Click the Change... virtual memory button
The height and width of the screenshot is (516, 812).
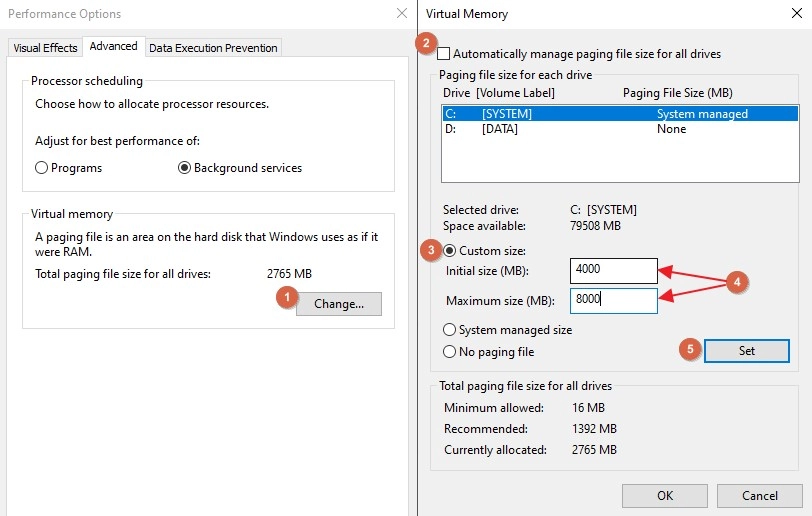click(339, 304)
